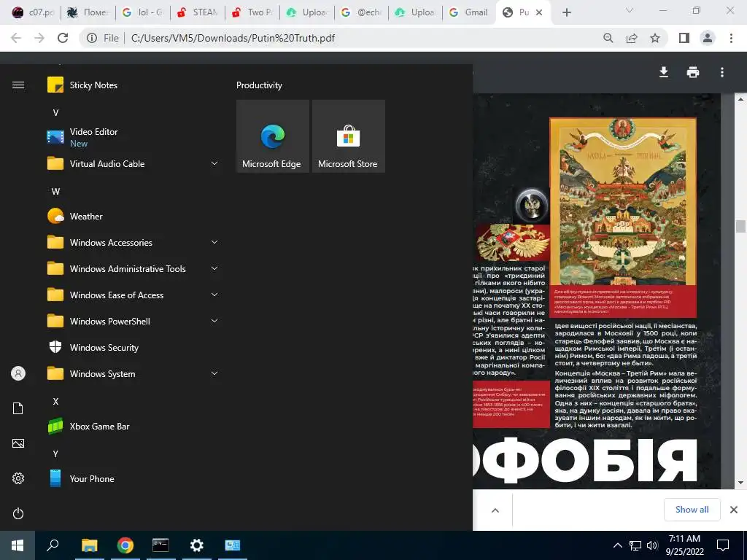Reload the page in Chrome
747x560 pixels.
tap(63, 38)
